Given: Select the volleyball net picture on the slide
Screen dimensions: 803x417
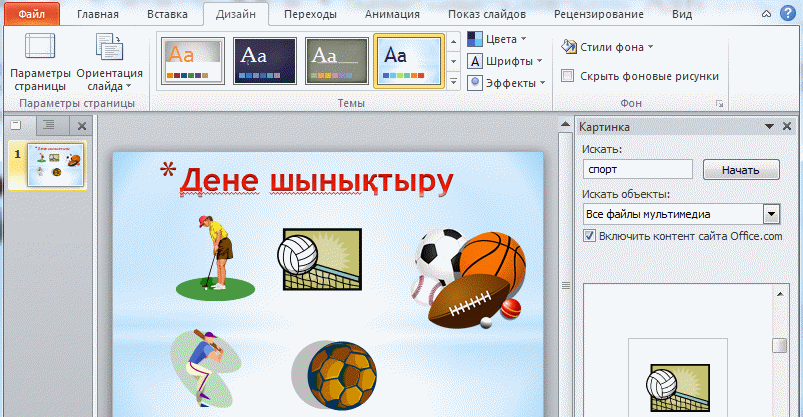Looking at the screenshot, I should click(x=322, y=259).
